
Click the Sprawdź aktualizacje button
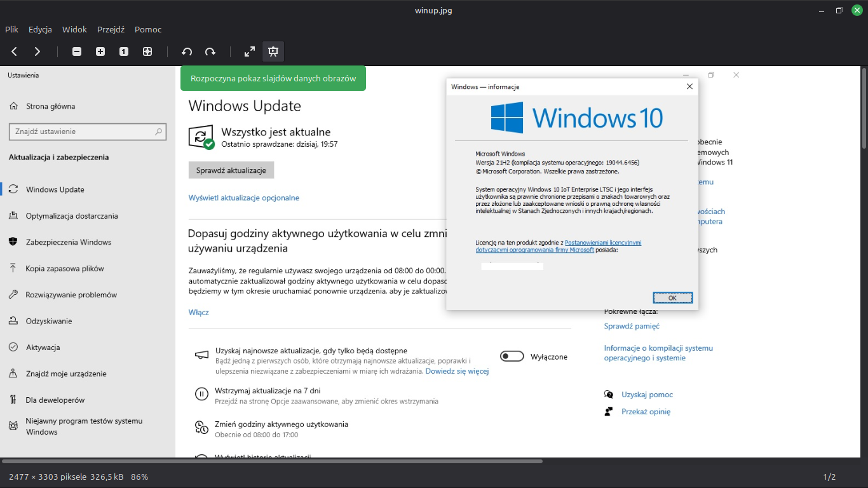[231, 170]
